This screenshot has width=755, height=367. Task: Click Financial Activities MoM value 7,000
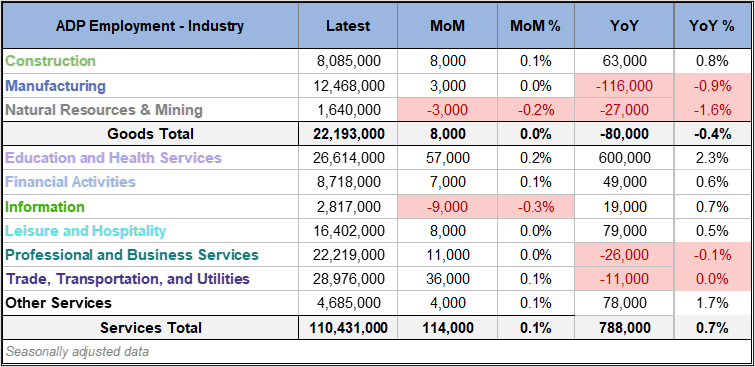[448, 182]
